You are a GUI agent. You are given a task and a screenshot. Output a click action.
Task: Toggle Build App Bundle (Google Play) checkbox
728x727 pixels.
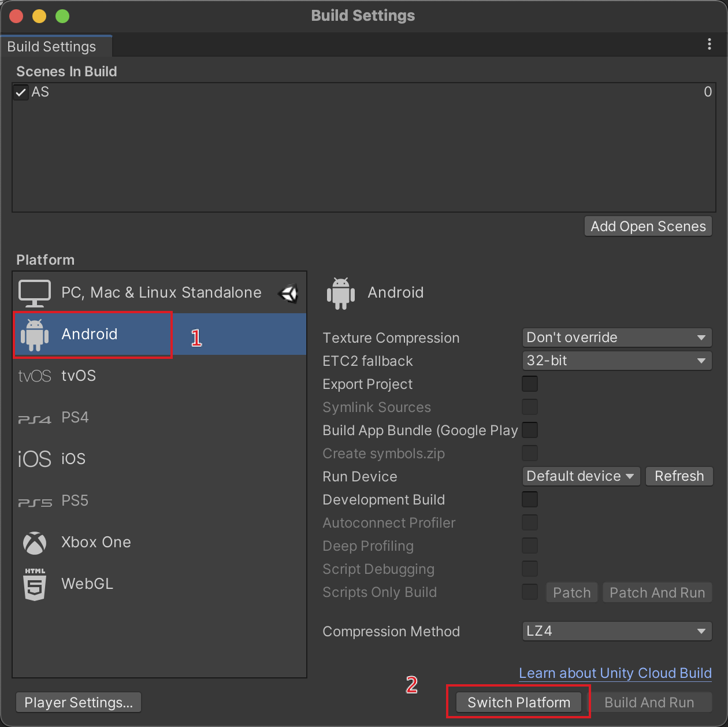pyautogui.click(x=530, y=430)
